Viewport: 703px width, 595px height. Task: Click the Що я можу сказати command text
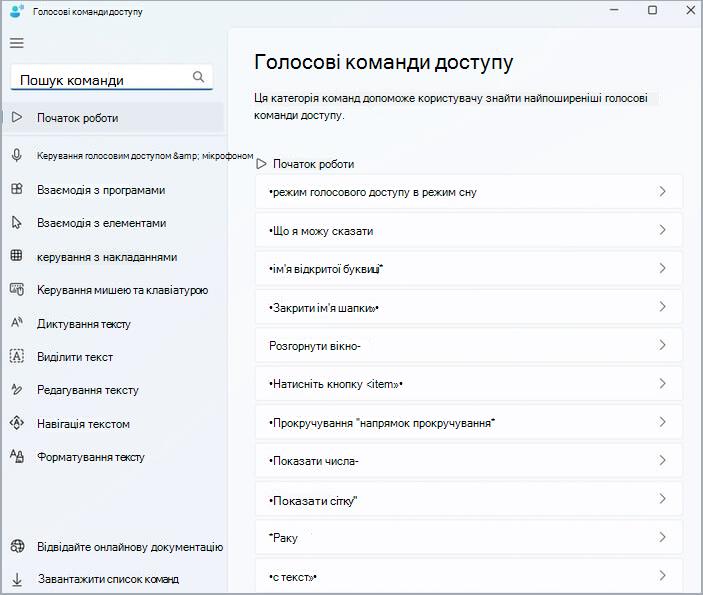coord(321,231)
